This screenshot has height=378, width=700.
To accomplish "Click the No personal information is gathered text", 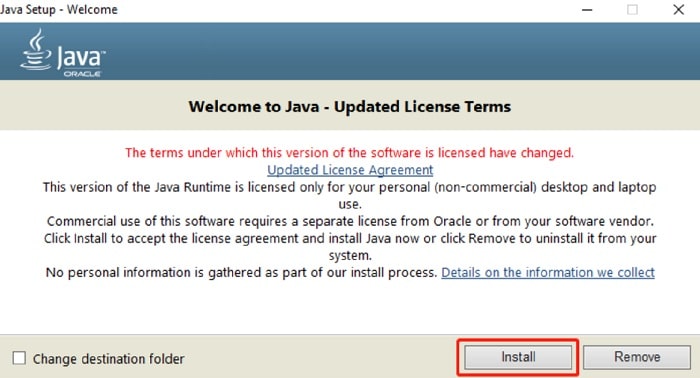I will [x=241, y=273].
